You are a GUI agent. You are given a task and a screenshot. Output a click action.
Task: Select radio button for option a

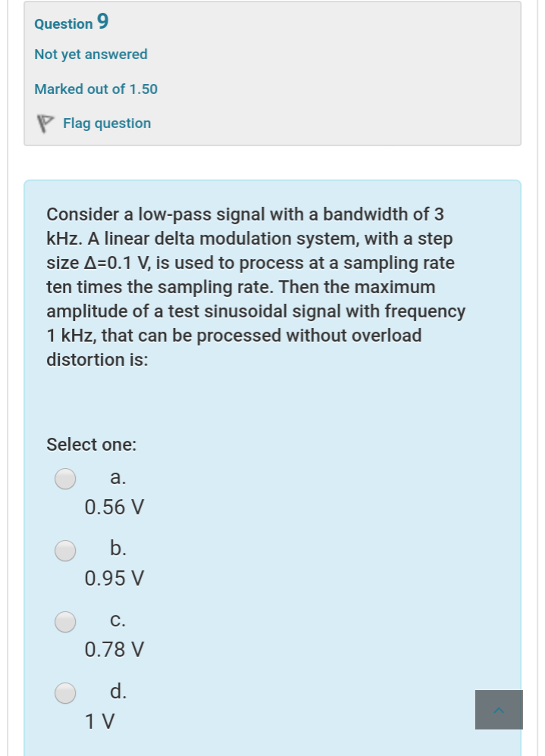65,479
